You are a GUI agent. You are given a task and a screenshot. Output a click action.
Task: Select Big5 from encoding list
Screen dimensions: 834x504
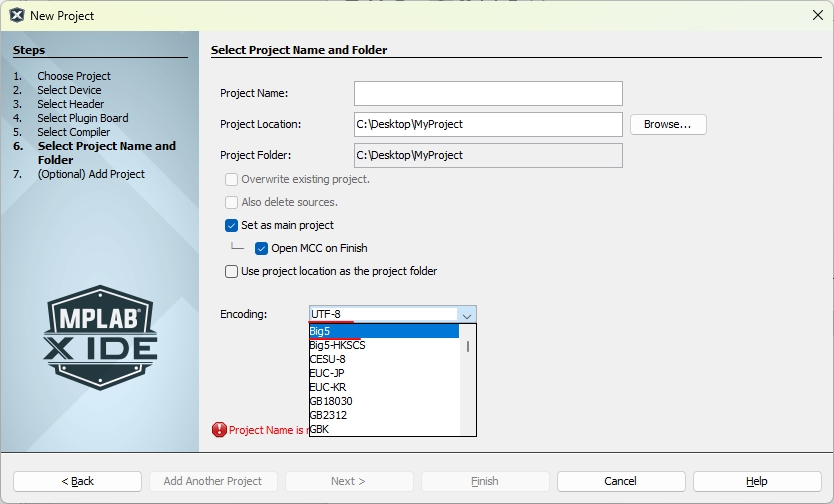pyautogui.click(x=383, y=331)
